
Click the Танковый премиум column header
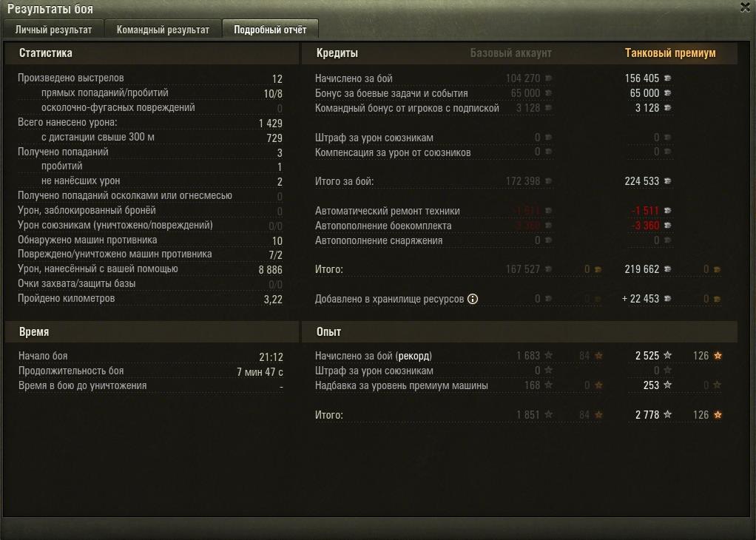pos(670,53)
